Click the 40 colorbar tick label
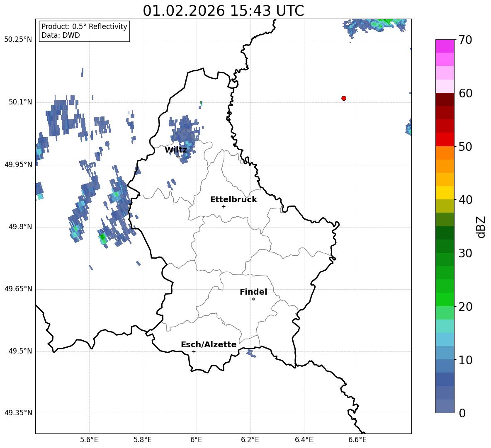This screenshot has width=491, height=448. (x=465, y=200)
